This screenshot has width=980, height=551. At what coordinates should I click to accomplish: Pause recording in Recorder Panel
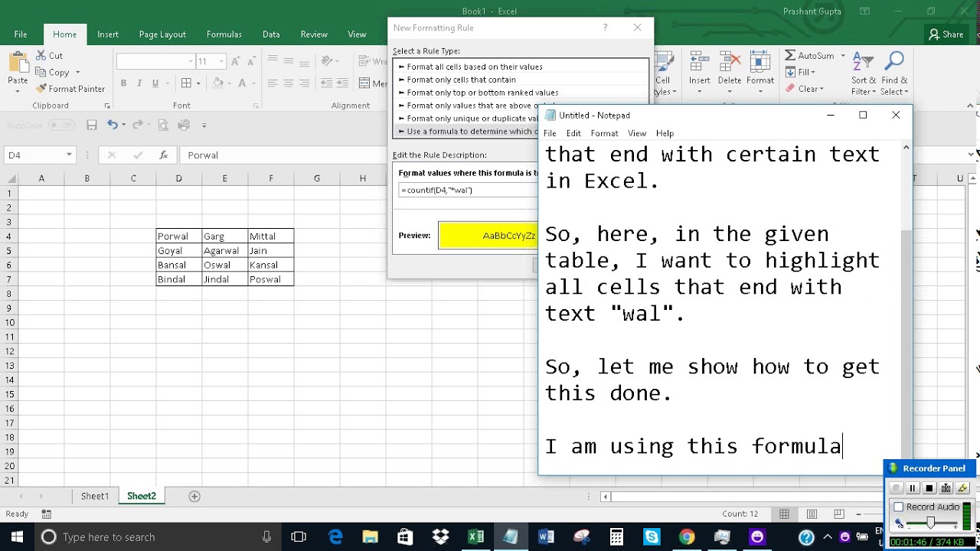point(912,488)
